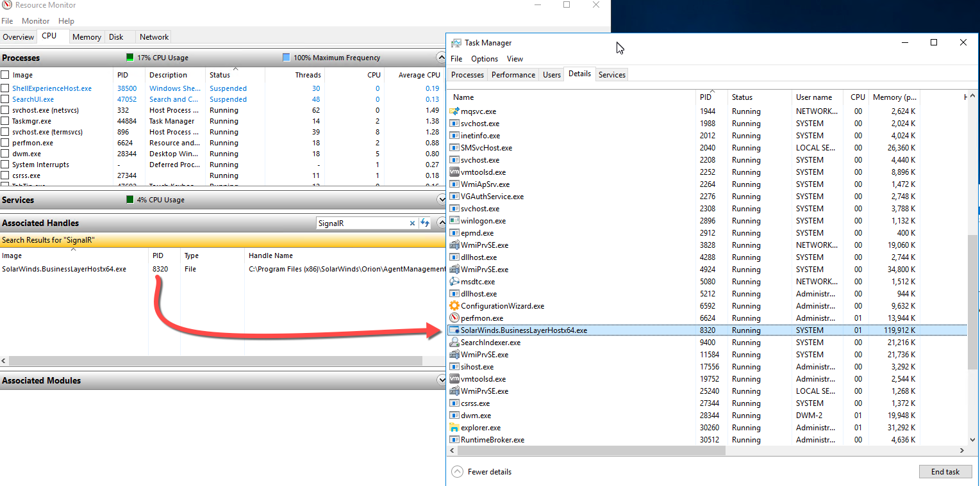Open the Services tab in Task Manager

[x=612, y=75]
